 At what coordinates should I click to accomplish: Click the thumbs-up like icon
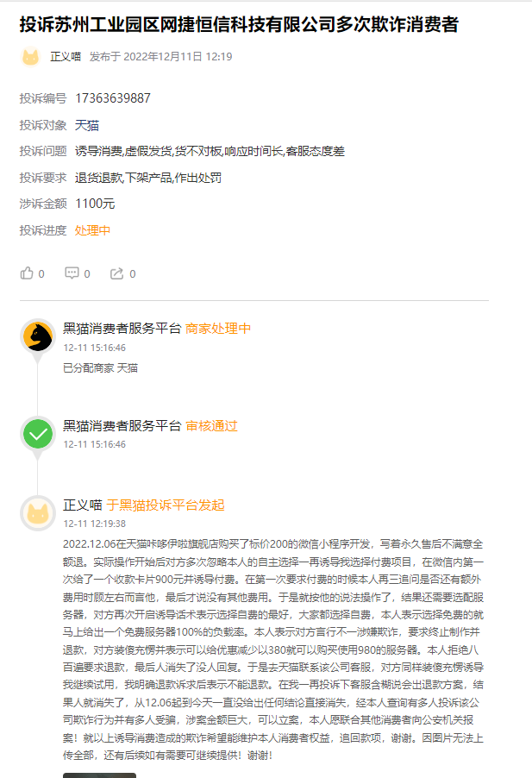(26, 273)
